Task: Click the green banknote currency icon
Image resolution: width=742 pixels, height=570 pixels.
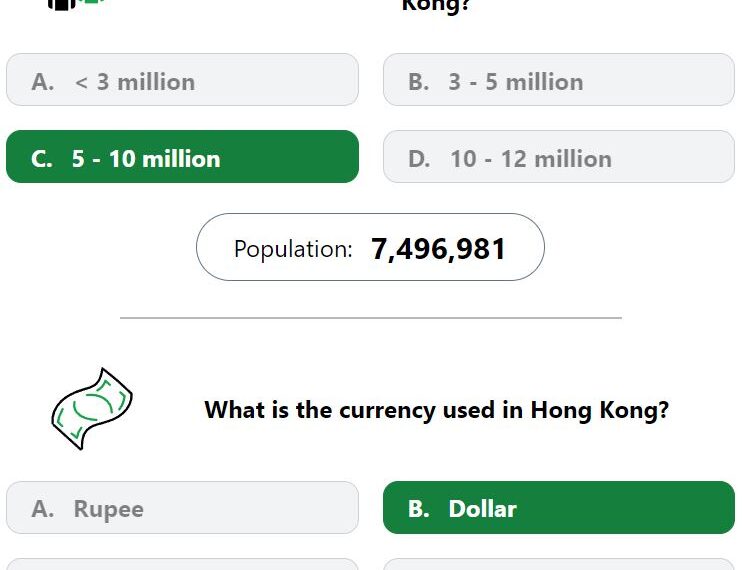Action: pyautogui.click(x=92, y=409)
